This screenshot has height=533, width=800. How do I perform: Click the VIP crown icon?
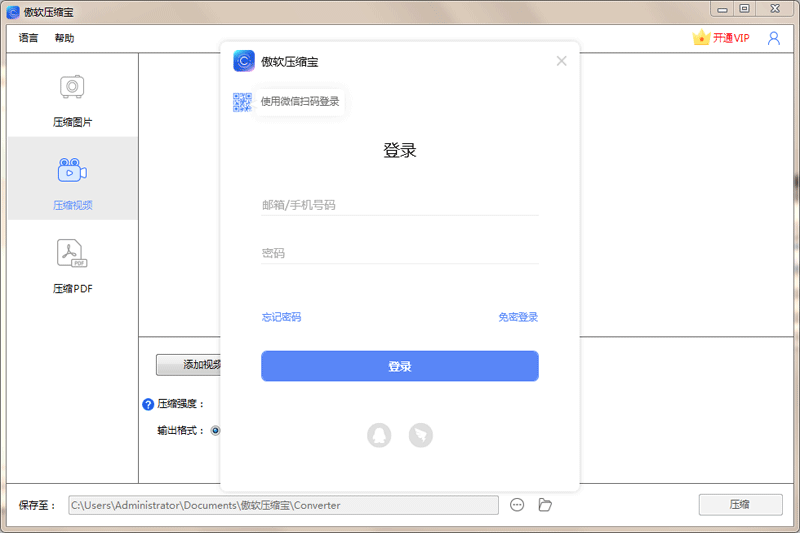701,38
